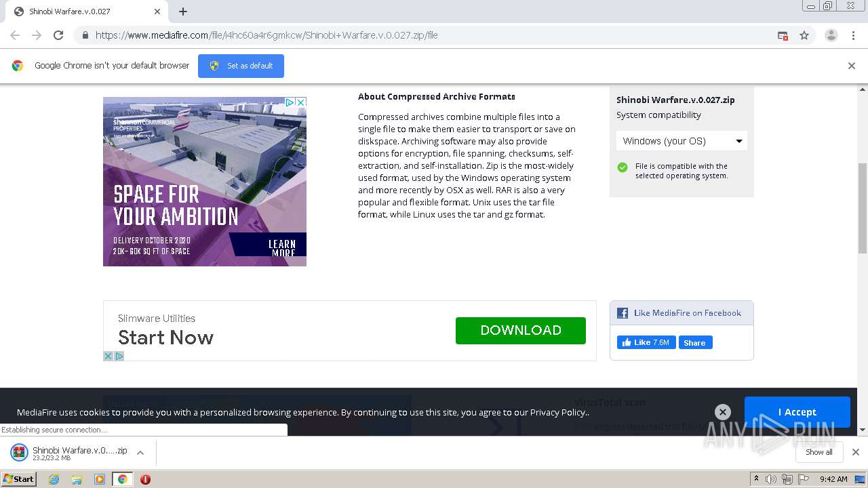Accept cookies with I Accept button

pyautogui.click(x=797, y=412)
